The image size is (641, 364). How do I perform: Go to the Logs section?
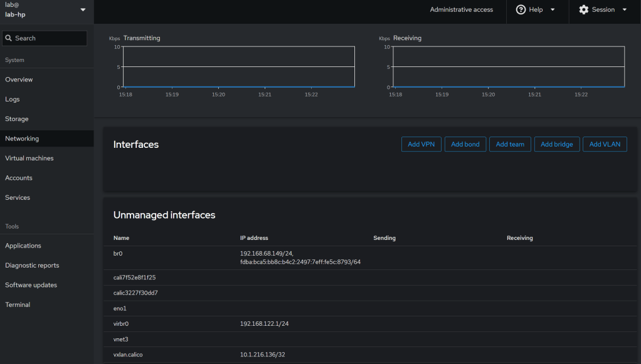tap(13, 99)
